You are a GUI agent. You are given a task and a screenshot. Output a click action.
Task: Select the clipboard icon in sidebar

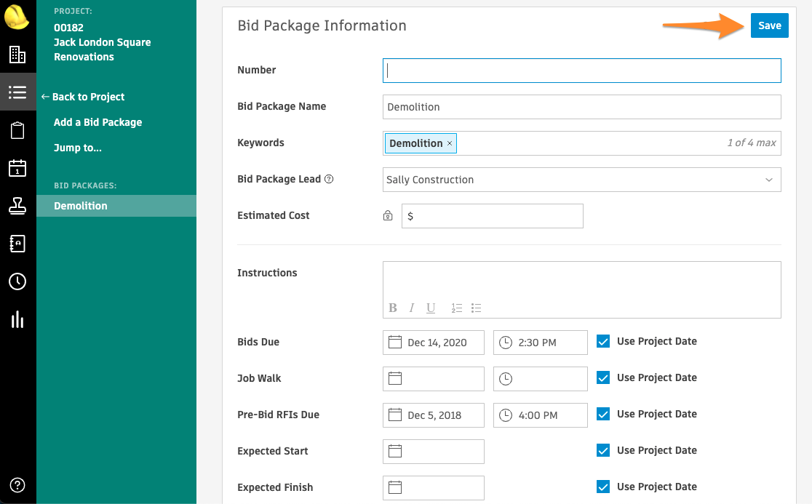tap(17, 131)
